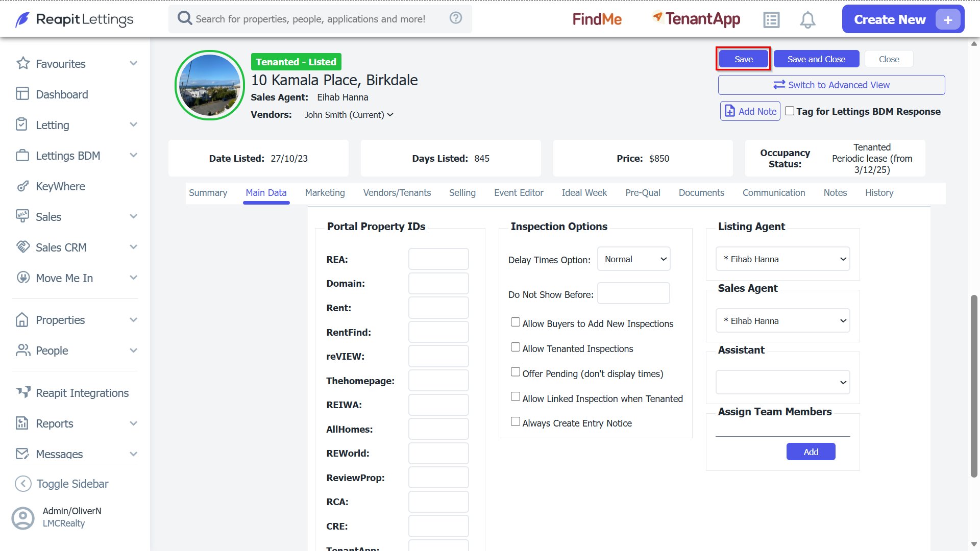Click the KeyWhere key icon
The image size is (980, 551).
22,186
